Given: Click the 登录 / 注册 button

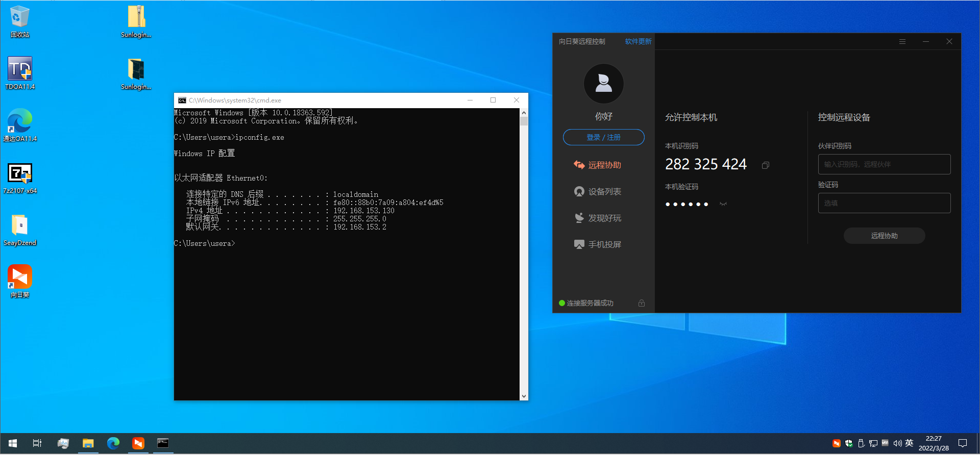Looking at the screenshot, I should click(x=604, y=137).
